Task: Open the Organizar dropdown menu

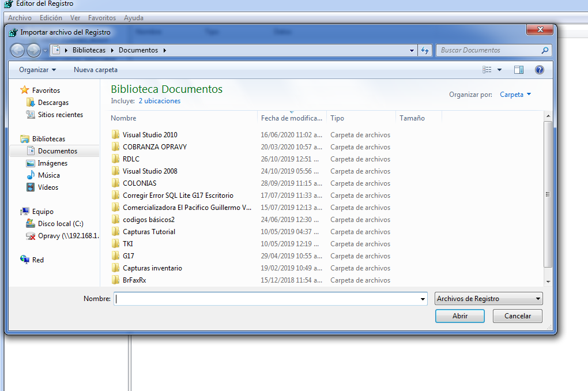Action: (x=37, y=70)
